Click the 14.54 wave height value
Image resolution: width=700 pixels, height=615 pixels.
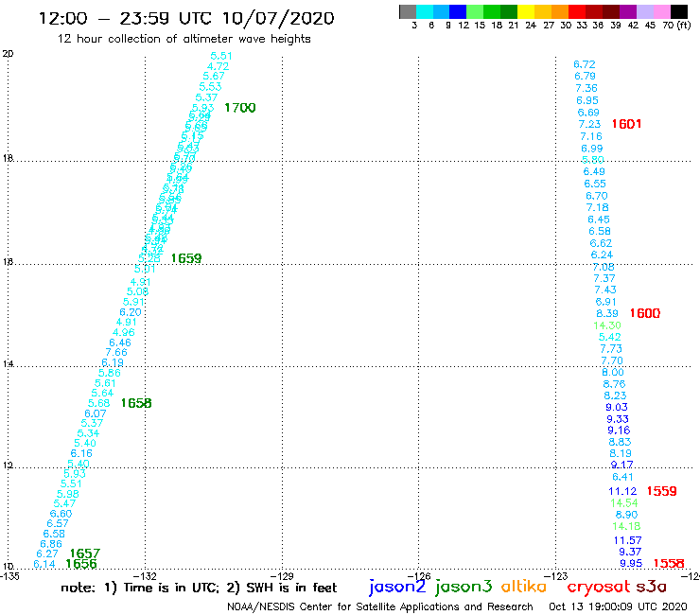624,503
